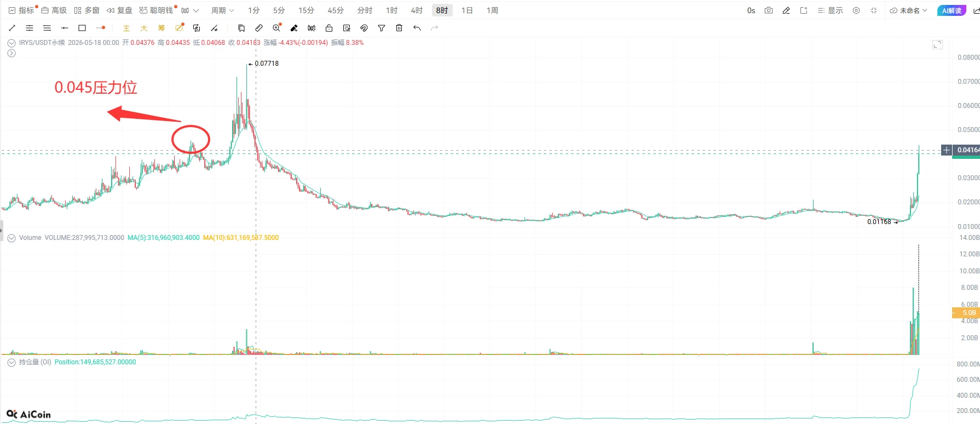This screenshot has width=980, height=424.
Task: Open the 周期 period dropdown
Action: 222,10
